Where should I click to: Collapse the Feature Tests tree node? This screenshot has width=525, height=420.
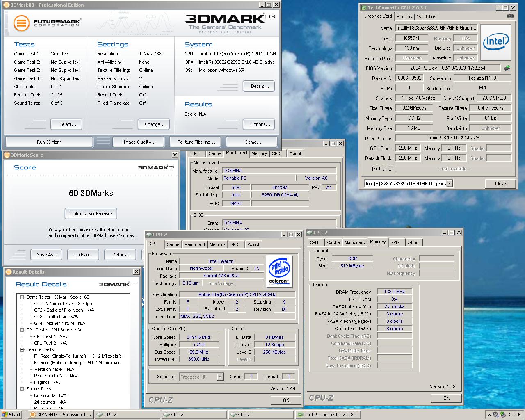pos(22,349)
